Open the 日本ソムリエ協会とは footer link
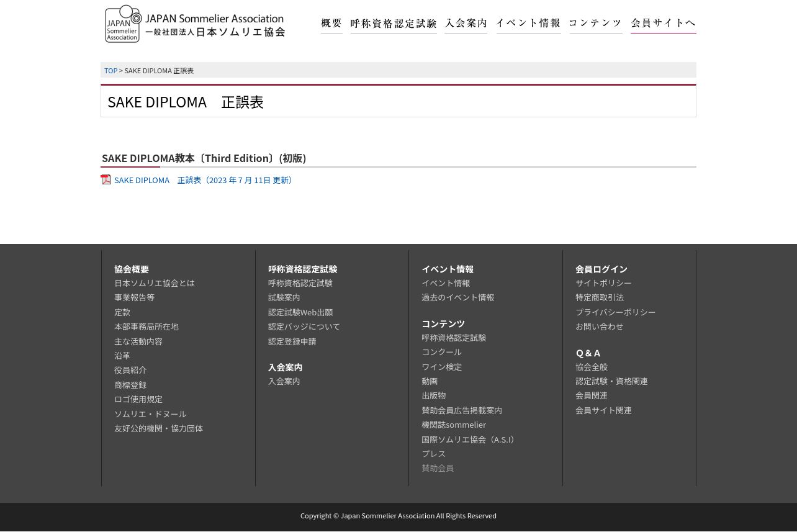Screen dimensions: 797x532 pyautogui.click(x=155, y=283)
